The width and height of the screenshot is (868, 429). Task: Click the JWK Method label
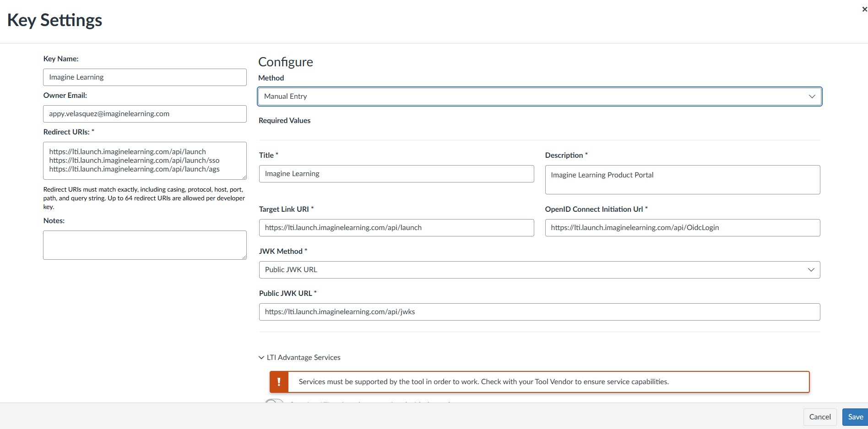283,251
